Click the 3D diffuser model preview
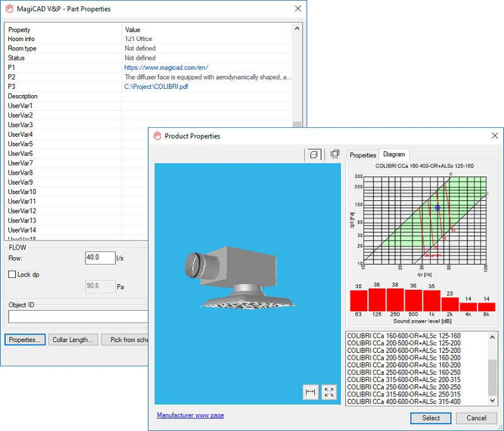The width and height of the screenshot is (504, 431). [x=239, y=278]
